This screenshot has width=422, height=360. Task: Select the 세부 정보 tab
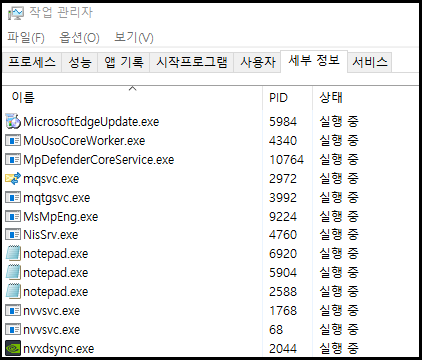[314, 61]
